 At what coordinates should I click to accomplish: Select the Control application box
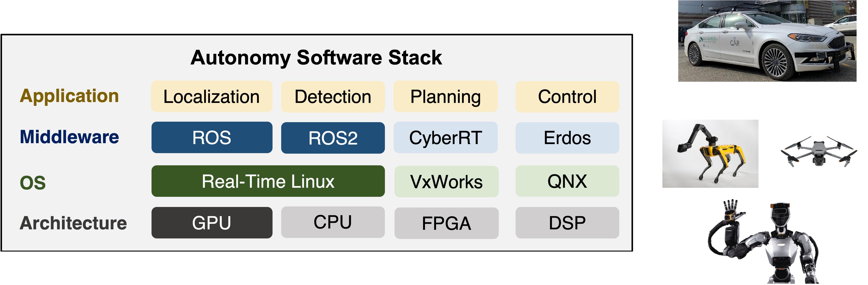point(567,96)
